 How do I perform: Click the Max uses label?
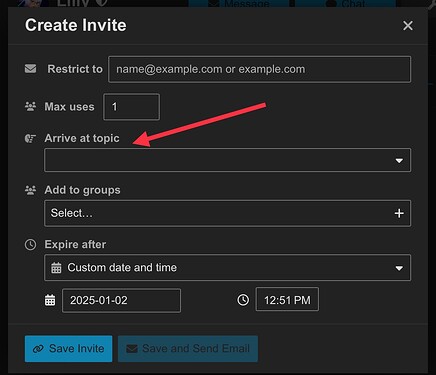pyautogui.click(x=69, y=107)
